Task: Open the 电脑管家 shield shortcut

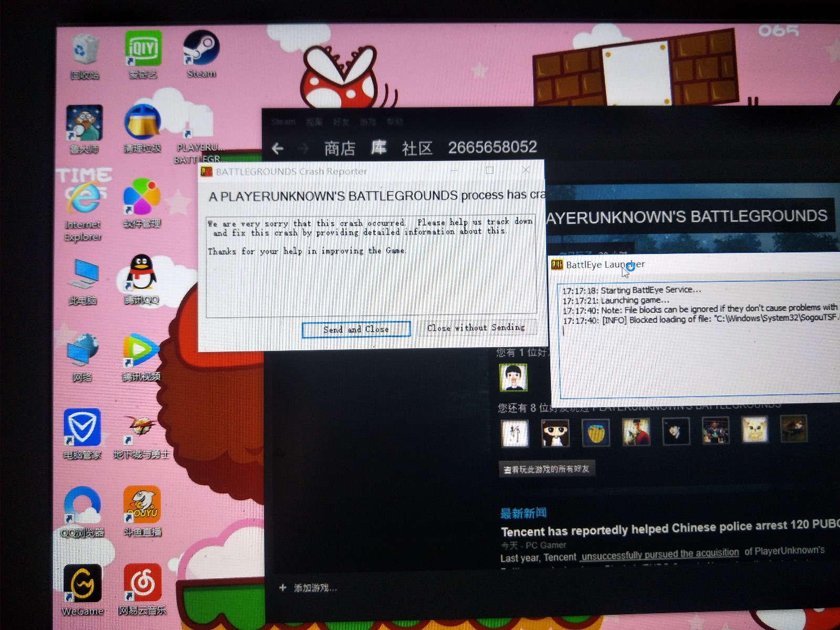Action: coord(82,434)
